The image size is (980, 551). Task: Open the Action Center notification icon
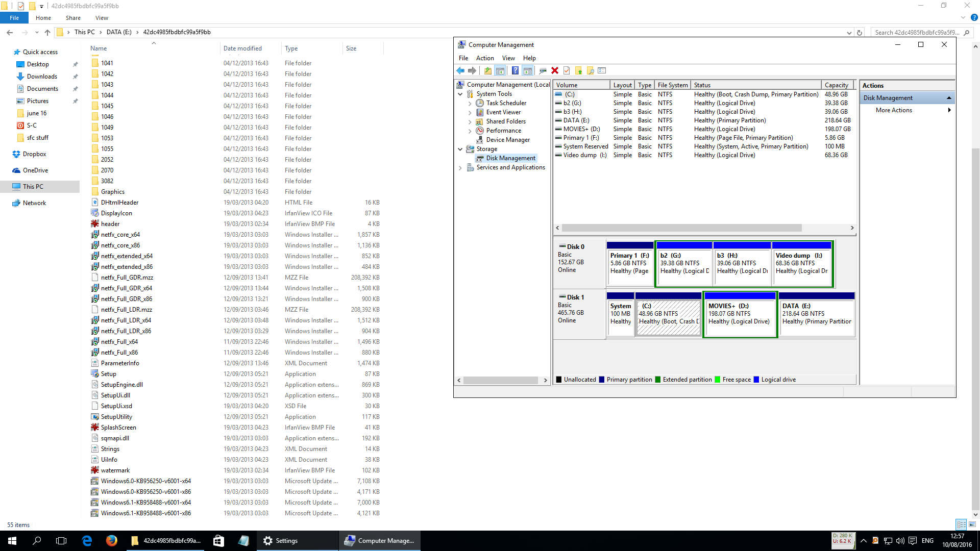[913, 541]
